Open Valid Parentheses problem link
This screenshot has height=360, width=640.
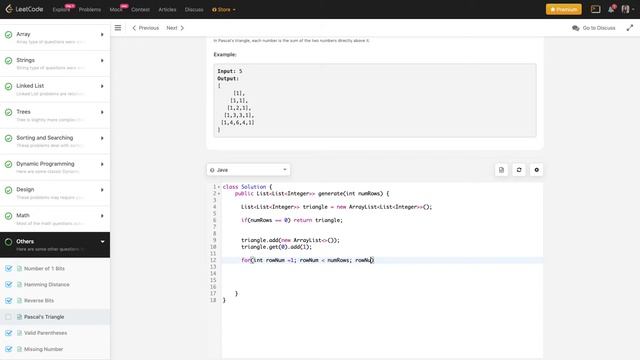pos(45,333)
